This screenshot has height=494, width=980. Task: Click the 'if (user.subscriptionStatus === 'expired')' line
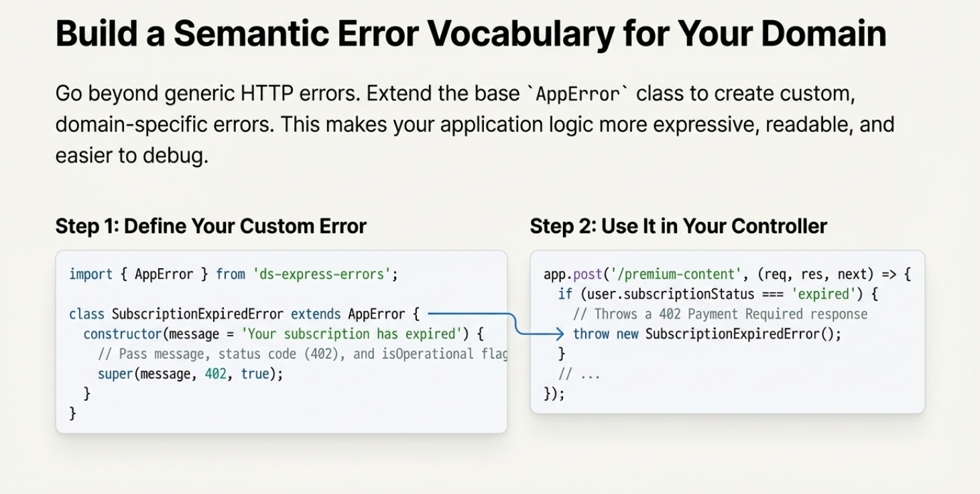coord(717,294)
